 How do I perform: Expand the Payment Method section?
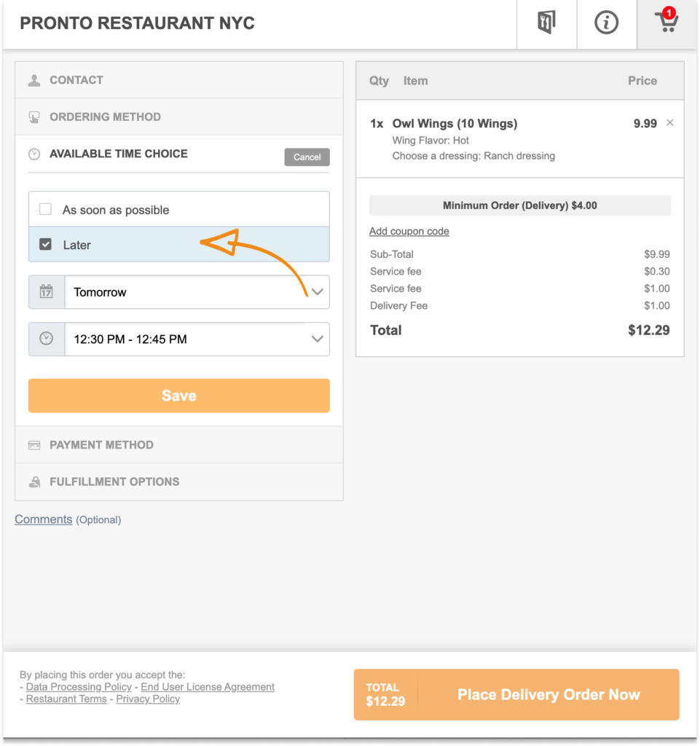(101, 445)
